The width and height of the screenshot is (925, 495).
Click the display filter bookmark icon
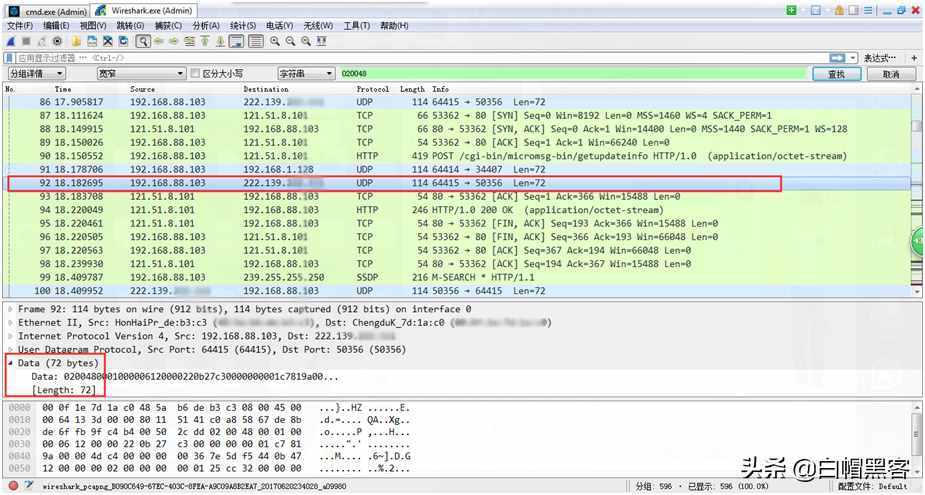tap(9, 58)
